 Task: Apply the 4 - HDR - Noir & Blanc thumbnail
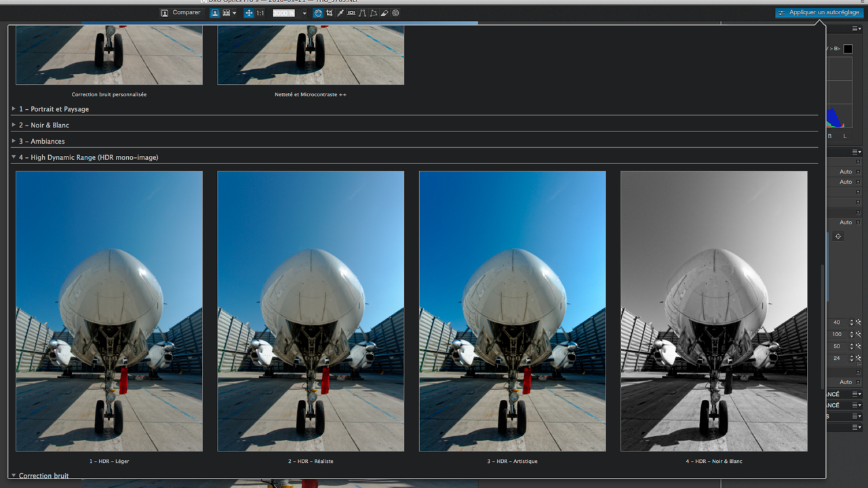pos(714,311)
